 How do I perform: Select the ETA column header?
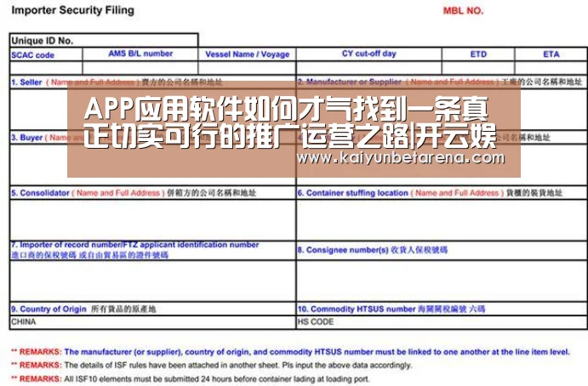click(551, 54)
